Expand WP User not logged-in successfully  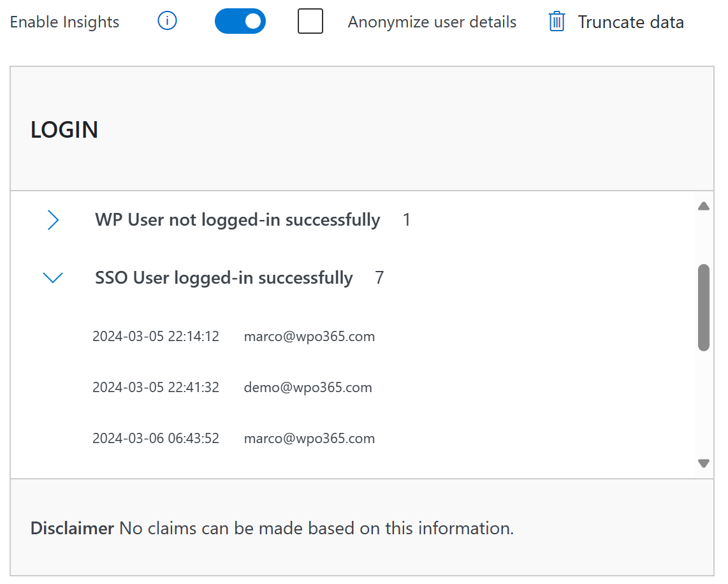pyautogui.click(x=53, y=220)
